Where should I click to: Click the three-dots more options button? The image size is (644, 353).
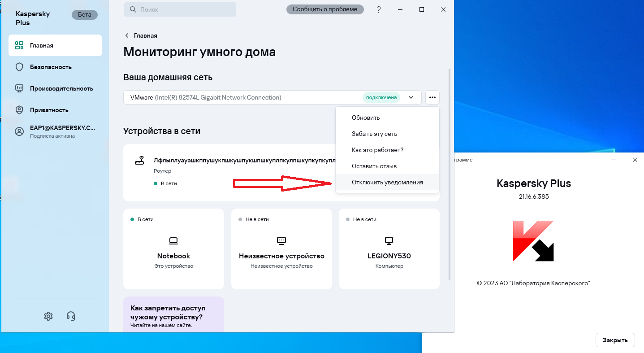(x=432, y=97)
